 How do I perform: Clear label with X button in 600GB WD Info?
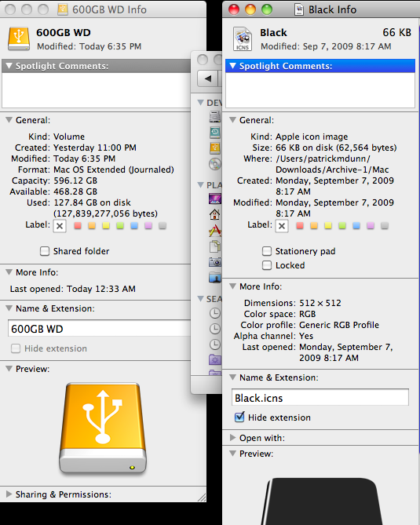coord(60,226)
